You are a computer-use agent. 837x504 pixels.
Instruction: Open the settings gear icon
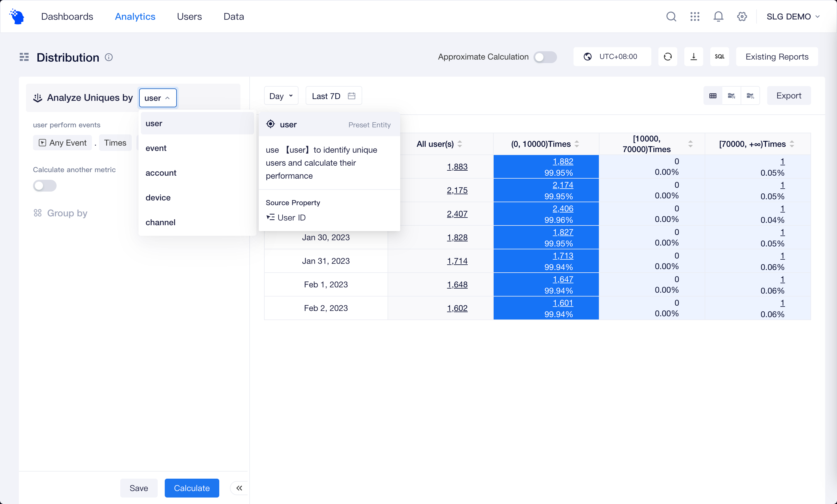pyautogui.click(x=742, y=16)
